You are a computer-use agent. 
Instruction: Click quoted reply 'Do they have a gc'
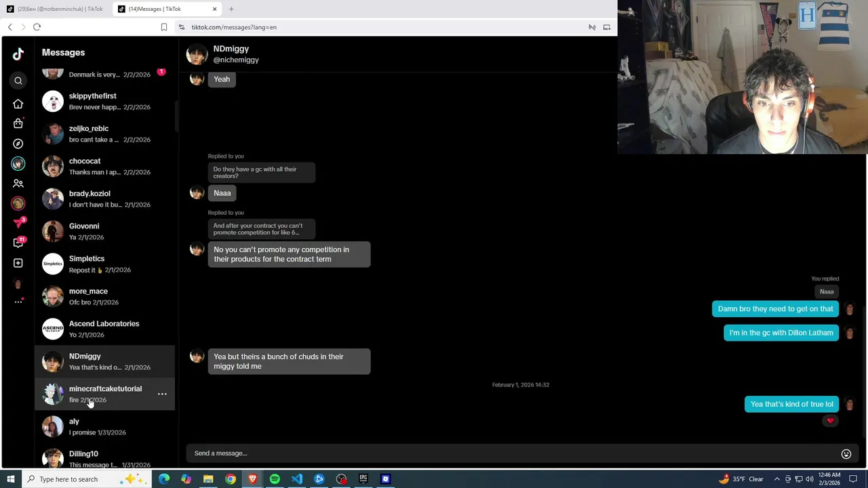tap(261, 173)
